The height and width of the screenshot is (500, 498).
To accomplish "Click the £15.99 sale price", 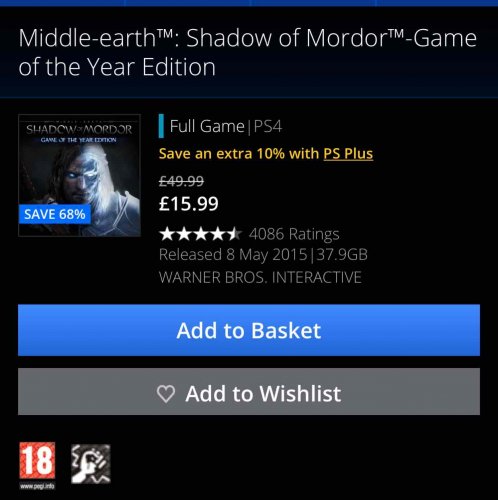I will [x=189, y=204].
